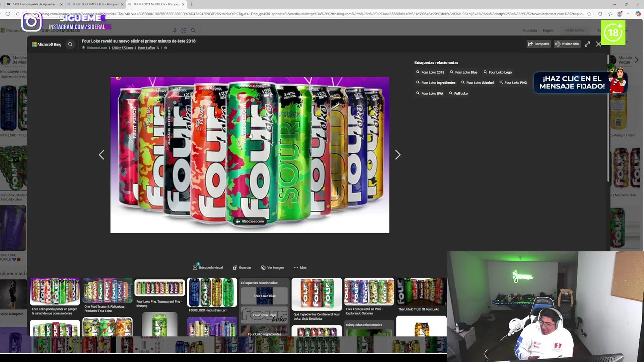Open Búsqueda visual tool
The height and width of the screenshot is (362, 644).
click(x=208, y=268)
